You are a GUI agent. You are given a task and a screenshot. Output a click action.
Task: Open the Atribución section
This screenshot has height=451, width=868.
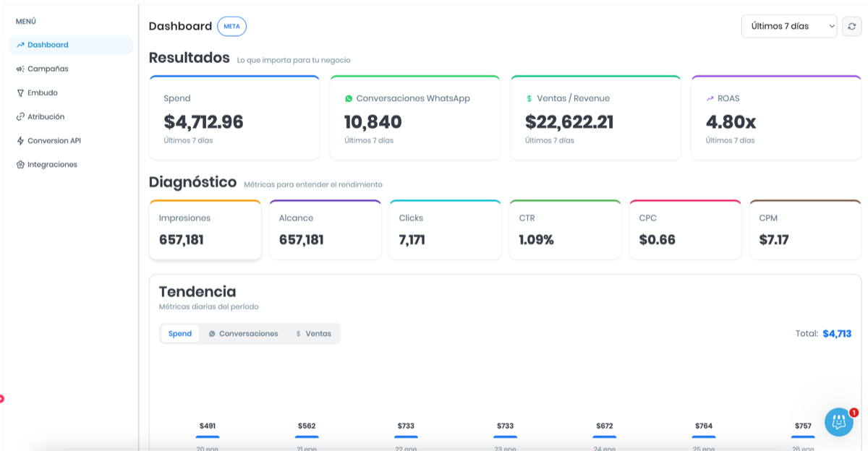click(71, 116)
